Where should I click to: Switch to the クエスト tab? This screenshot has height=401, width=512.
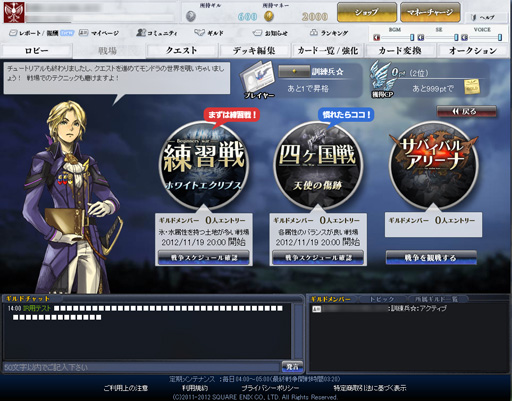click(x=181, y=51)
